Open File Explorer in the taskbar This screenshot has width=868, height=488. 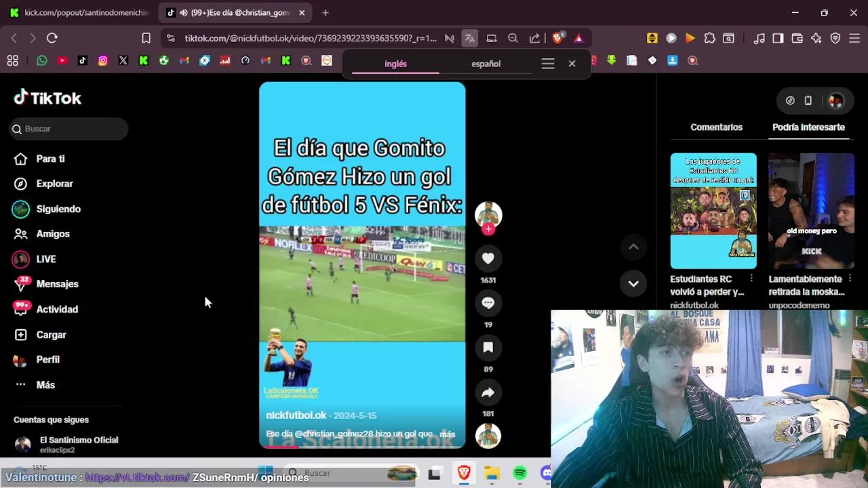coord(492,473)
